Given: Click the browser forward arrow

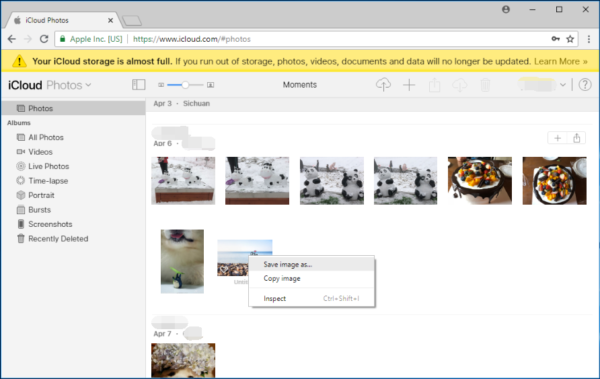Looking at the screenshot, I should (28, 39).
